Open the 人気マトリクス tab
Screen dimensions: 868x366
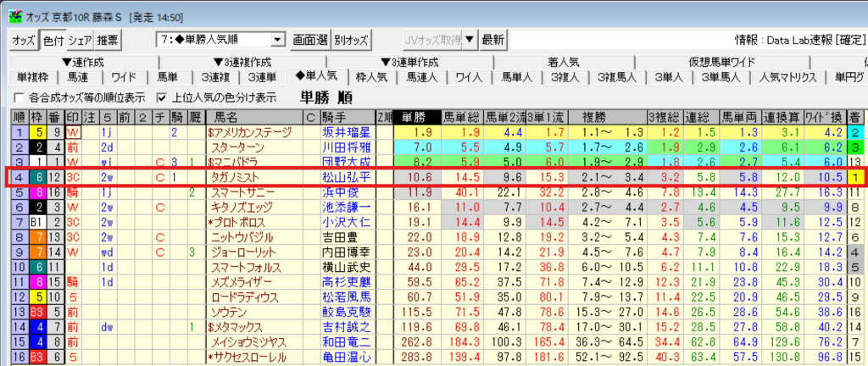(x=787, y=77)
